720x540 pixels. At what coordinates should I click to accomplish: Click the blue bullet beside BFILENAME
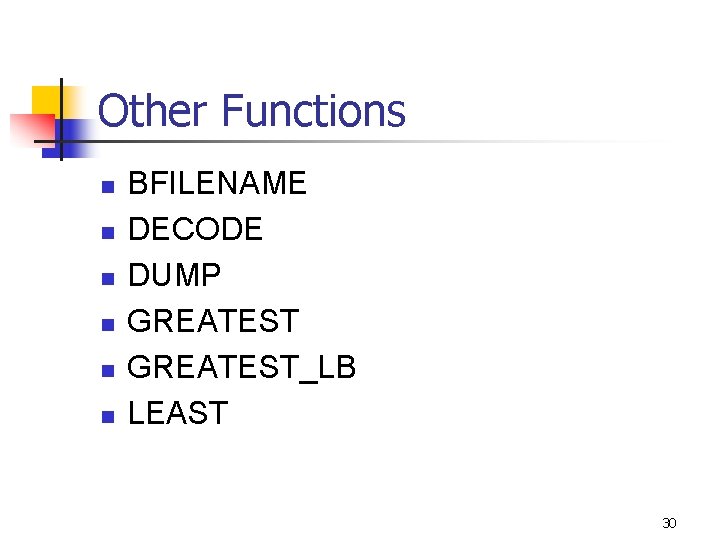coord(108,186)
